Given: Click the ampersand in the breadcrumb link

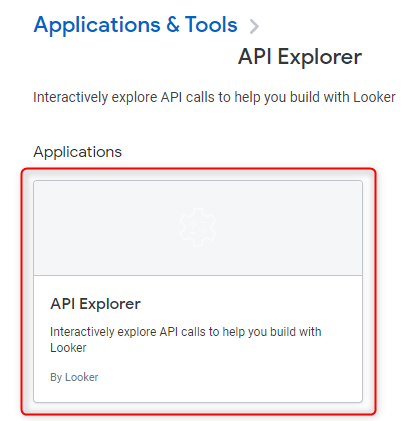Looking at the screenshot, I should [173, 25].
